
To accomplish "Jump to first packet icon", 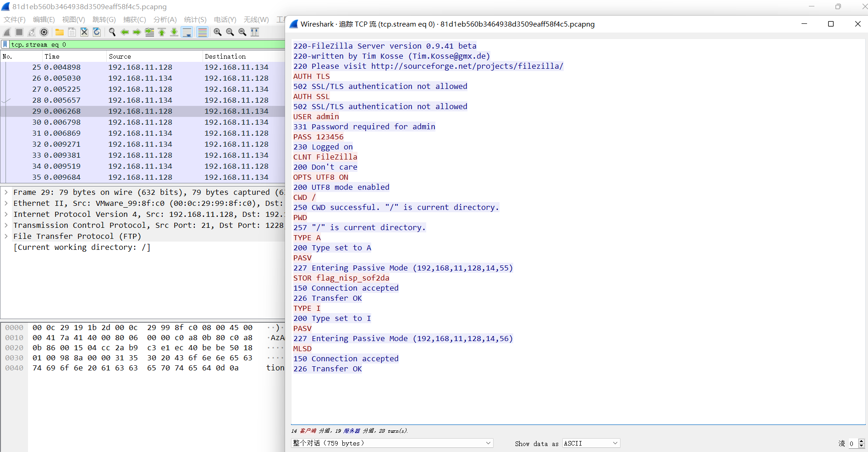I will tap(162, 32).
